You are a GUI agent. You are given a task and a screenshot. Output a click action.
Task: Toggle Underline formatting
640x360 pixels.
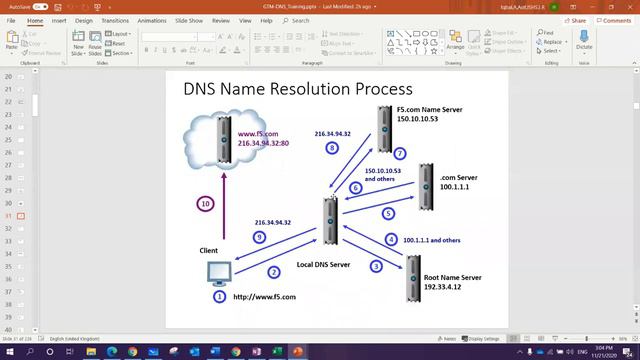click(164, 50)
